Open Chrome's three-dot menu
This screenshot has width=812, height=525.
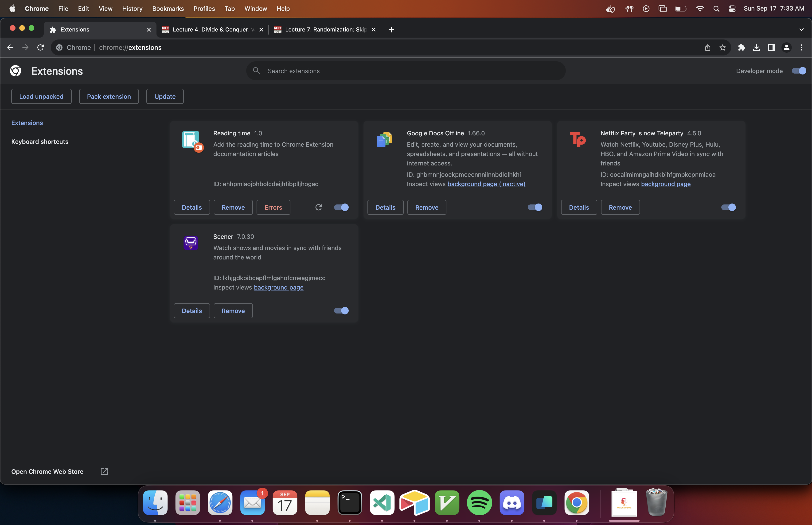[x=801, y=47]
